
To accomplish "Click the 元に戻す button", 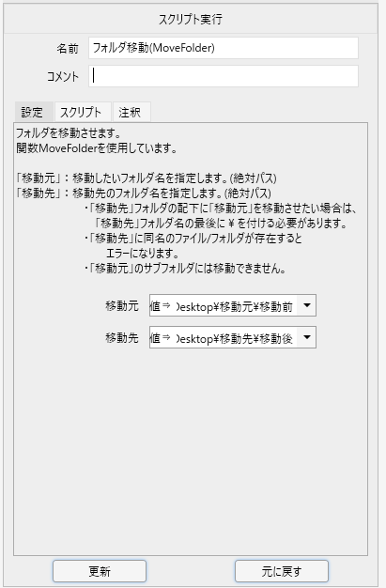I will [282, 571].
